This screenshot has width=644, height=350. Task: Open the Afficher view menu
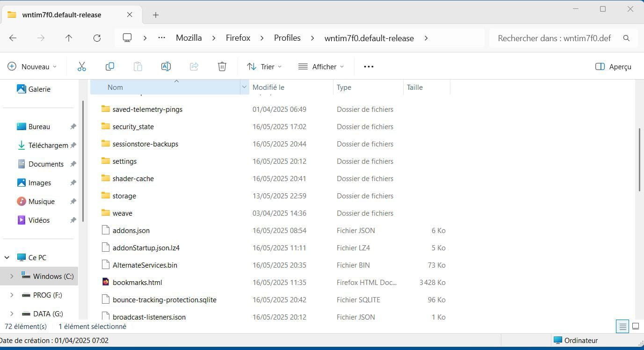tap(321, 66)
